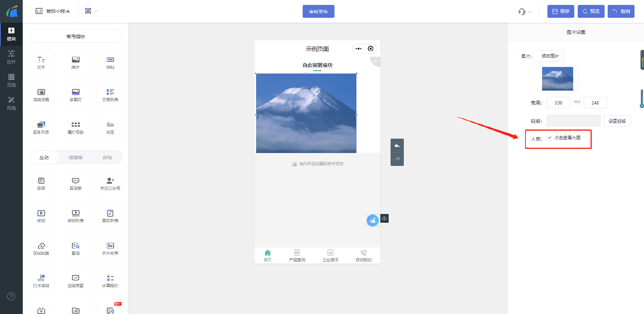This screenshot has height=314, width=644.
Task: Add a 表单 form module
Action: [x=41, y=184]
